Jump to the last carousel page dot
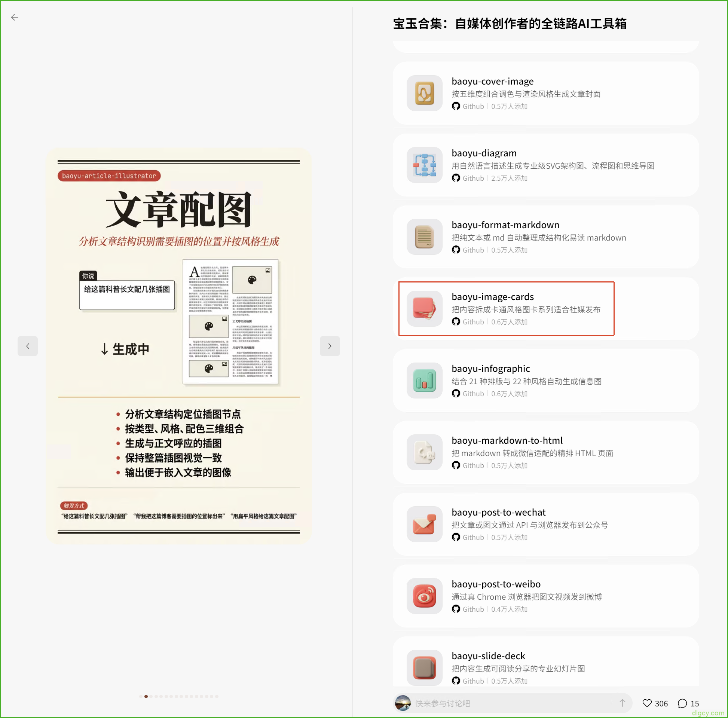728x718 pixels. pos(217,697)
